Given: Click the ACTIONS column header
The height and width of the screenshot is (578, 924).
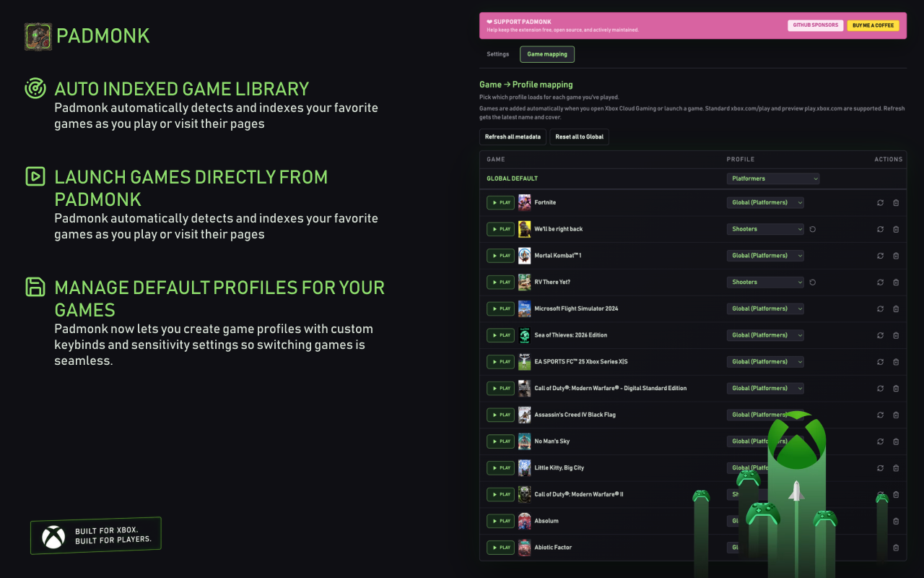Looking at the screenshot, I should coord(888,160).
